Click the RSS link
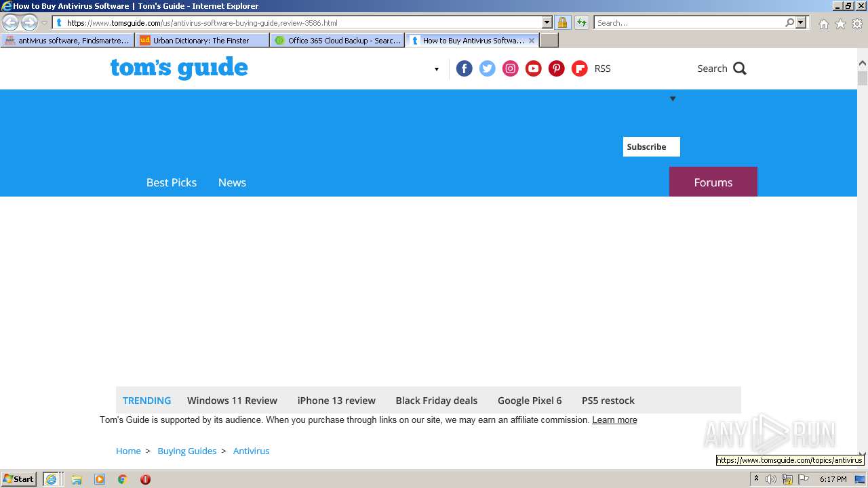Screen dimensions: 868x488 click(602, 68)
